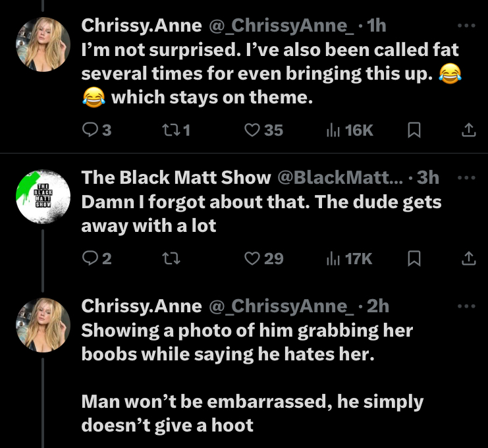Image resolution: width=488 pixels, height=448 pixels.
Task: Open more options on Chrissy.Anne's 2h tweet
Action: (x=465, y=306)
